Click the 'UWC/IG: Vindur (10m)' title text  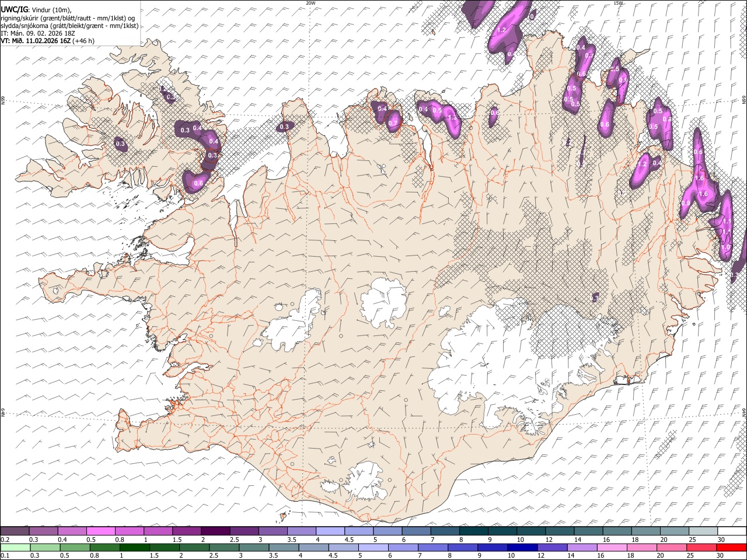point(36,10)
